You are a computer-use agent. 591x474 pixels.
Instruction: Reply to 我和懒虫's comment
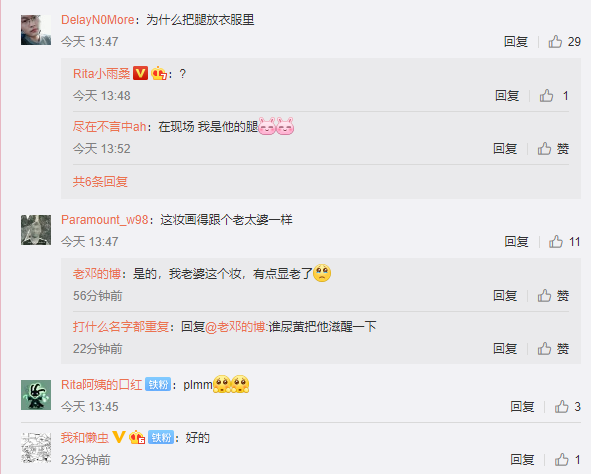[522, 459]
